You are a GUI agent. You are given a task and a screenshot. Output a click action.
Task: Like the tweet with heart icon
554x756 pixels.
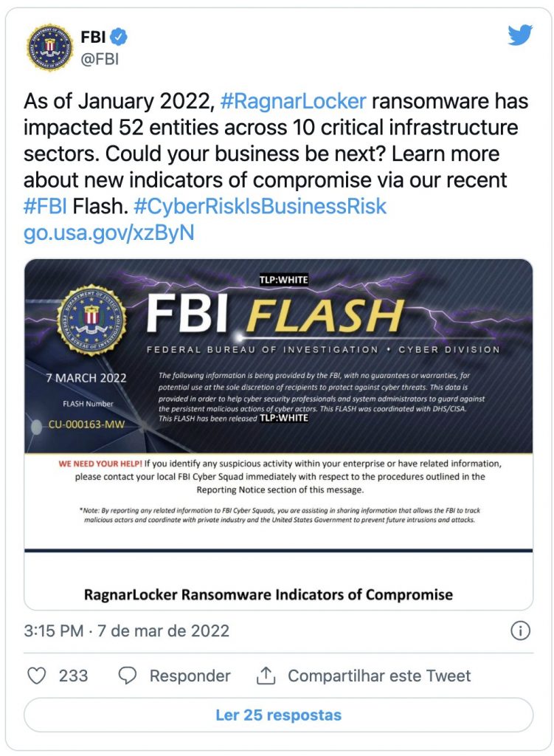pos(37,676)
